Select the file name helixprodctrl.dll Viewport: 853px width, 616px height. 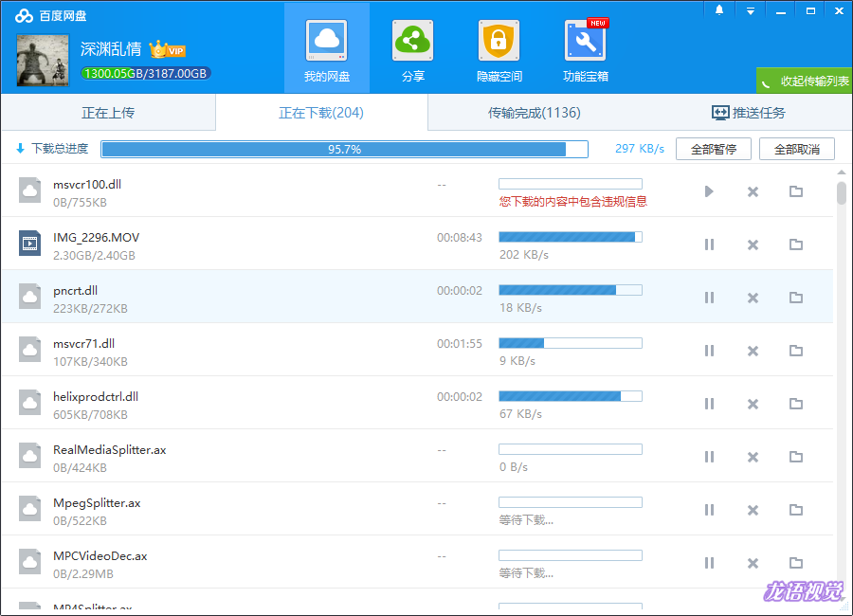[x=96, y=397]
